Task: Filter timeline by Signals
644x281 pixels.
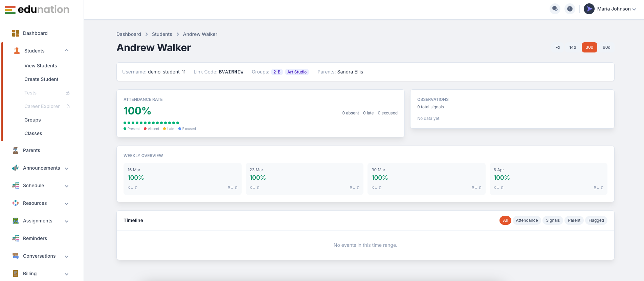Action: pos(553,220)
